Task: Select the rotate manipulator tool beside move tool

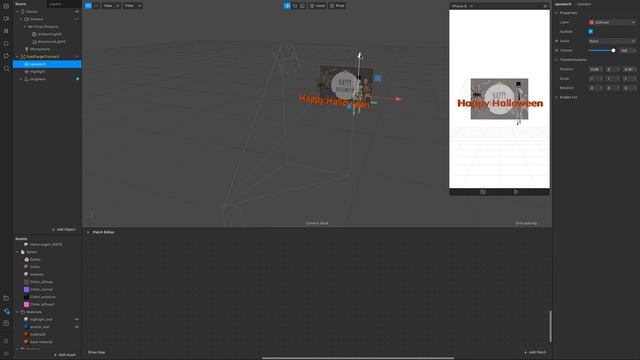Action: coord(295,6)
